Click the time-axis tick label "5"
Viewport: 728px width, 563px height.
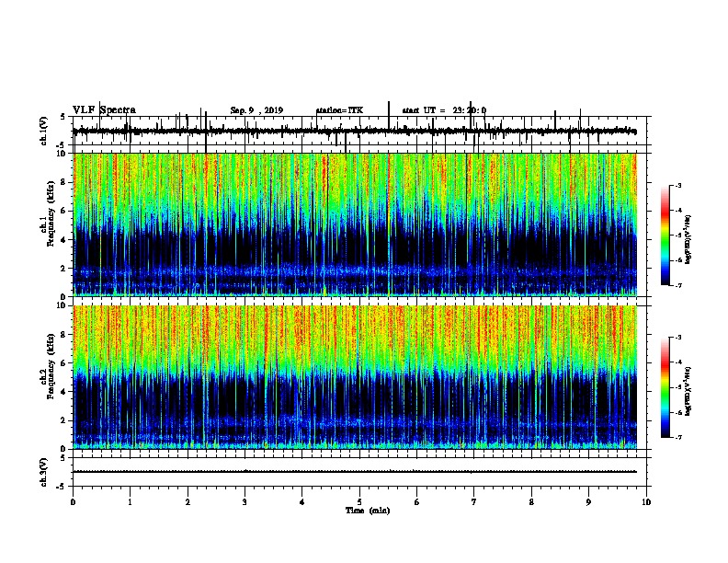359,502
